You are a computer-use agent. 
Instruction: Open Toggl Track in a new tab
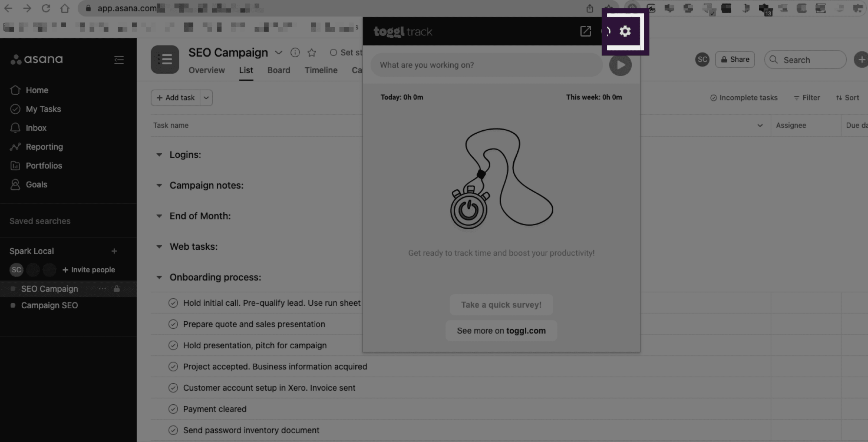586,31
